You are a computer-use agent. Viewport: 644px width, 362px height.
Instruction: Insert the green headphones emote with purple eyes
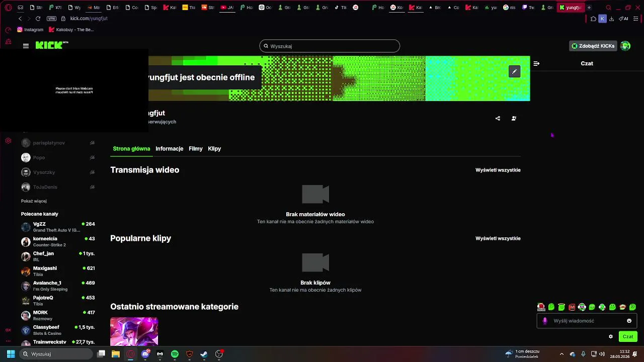[582, 307]
